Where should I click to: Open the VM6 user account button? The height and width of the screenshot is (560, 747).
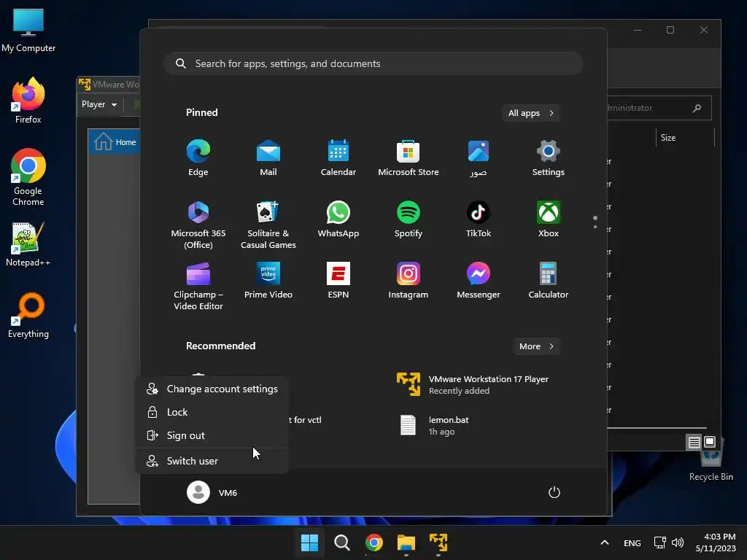(212, 492)
